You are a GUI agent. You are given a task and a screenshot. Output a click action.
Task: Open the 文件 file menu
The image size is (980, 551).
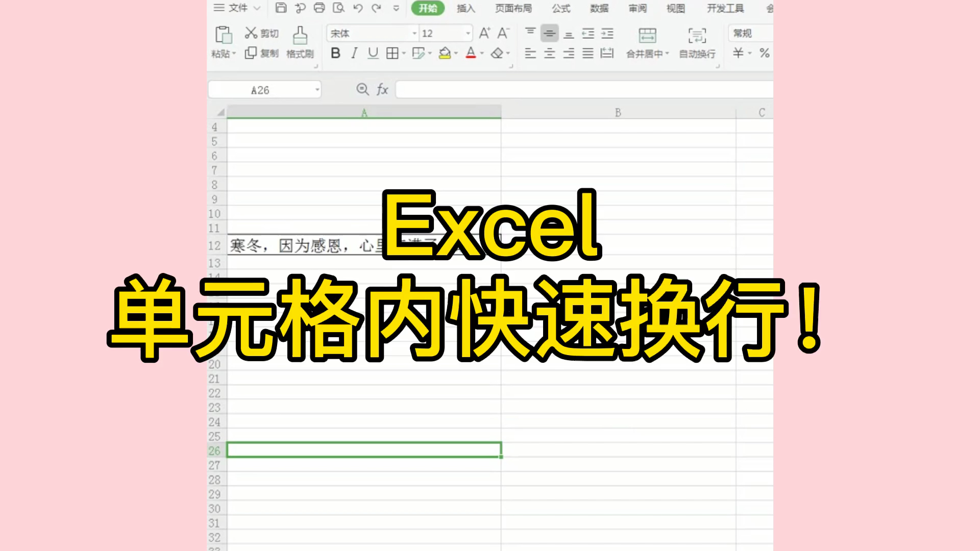point(237,8)
